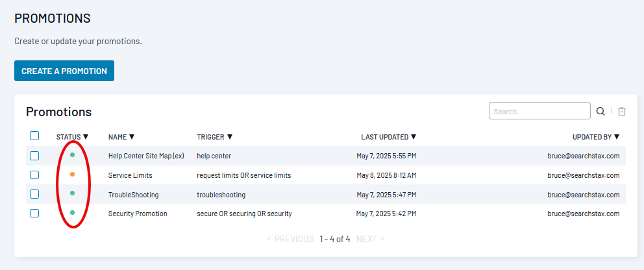This screenshot has width=644, height=270.
Task: Sort promotions by Status column
Action: [x=72, y=137]
